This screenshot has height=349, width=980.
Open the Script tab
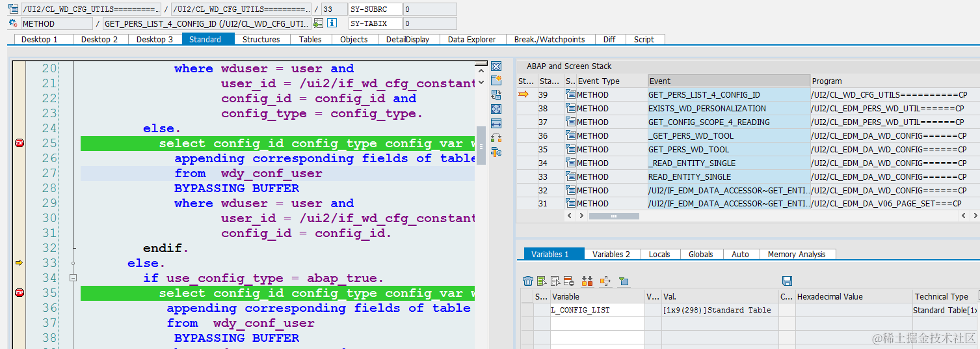(x=644, y=39)
